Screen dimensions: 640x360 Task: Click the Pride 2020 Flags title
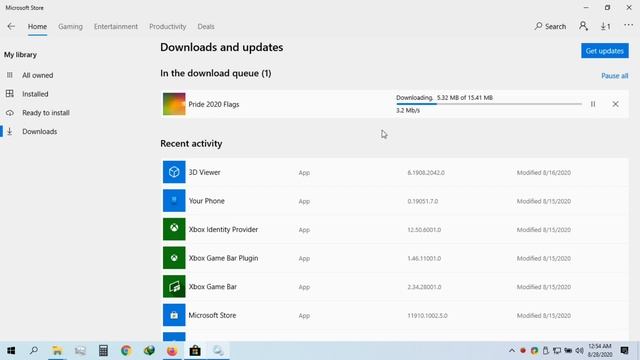pyautogui.click(x=213, y=104)
